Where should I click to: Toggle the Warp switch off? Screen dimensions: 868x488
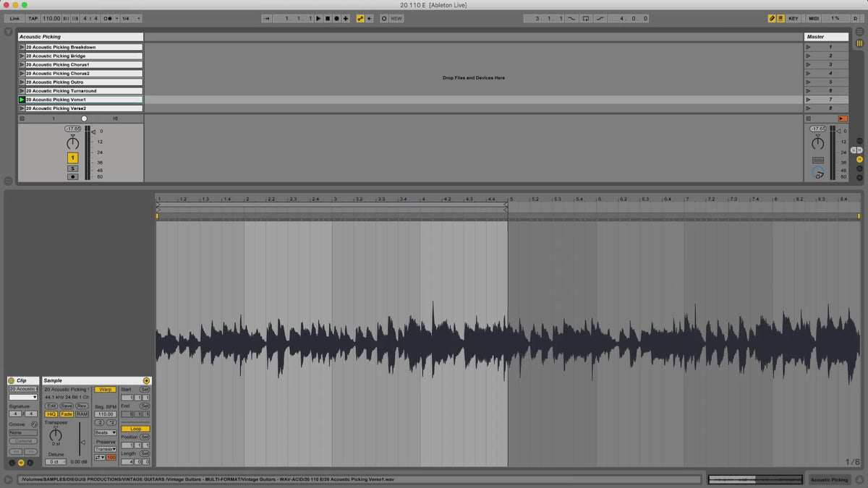(x=105, y=389)
